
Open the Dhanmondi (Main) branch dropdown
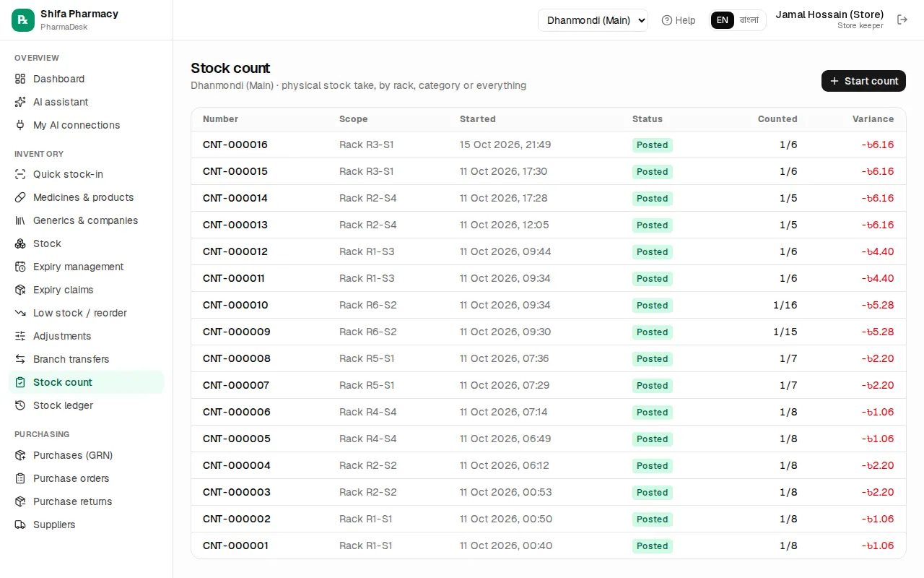[x=593, y=20]
